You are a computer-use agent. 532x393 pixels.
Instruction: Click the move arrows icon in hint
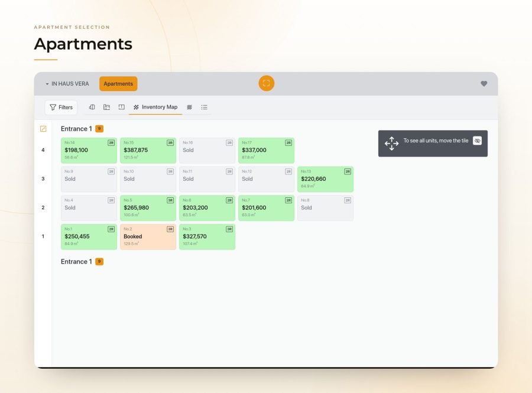[x=391, y=144]
